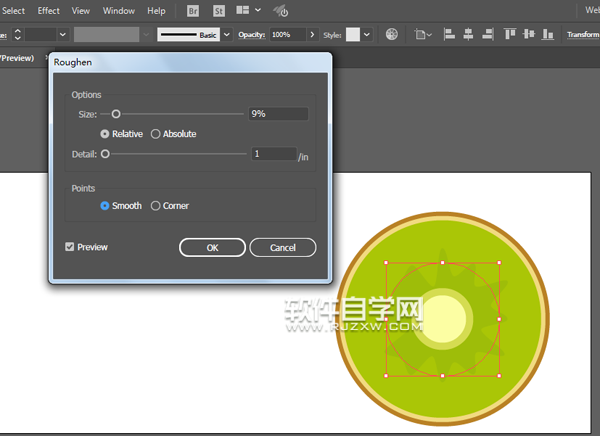Click the Size slider handle

[x=116, y=114]
